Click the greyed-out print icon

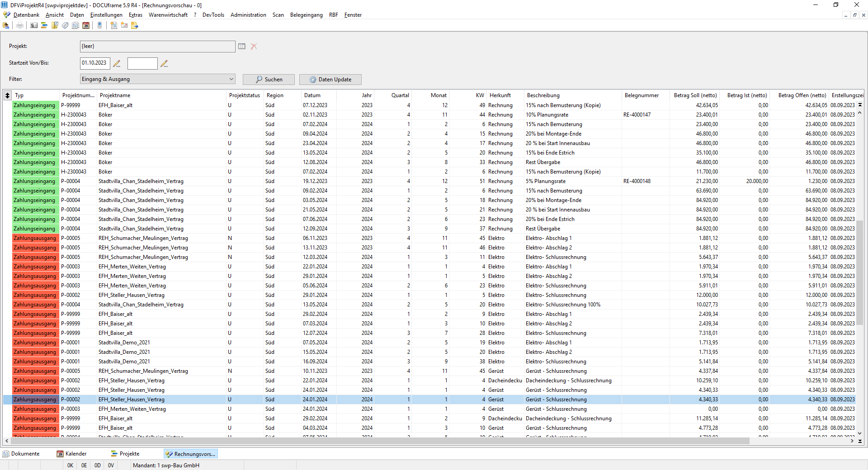[20, 26]
